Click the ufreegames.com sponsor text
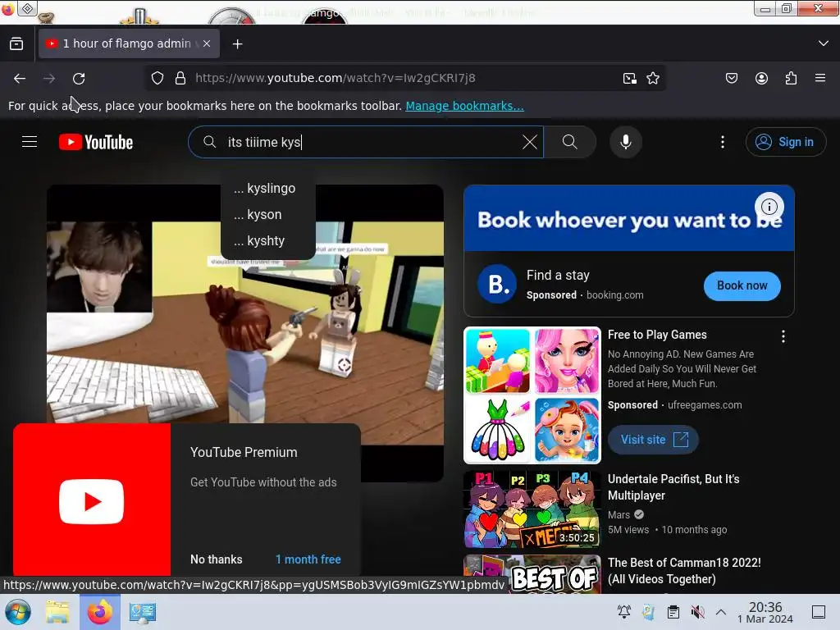Screen dimensions: 840x630 pyautogui.click(x=705, y=405)
